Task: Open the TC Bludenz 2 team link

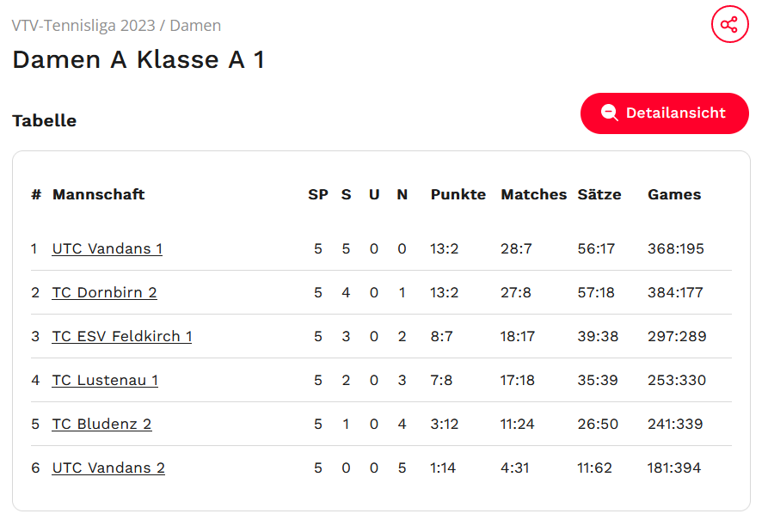Action: click(x=101, y=424)
